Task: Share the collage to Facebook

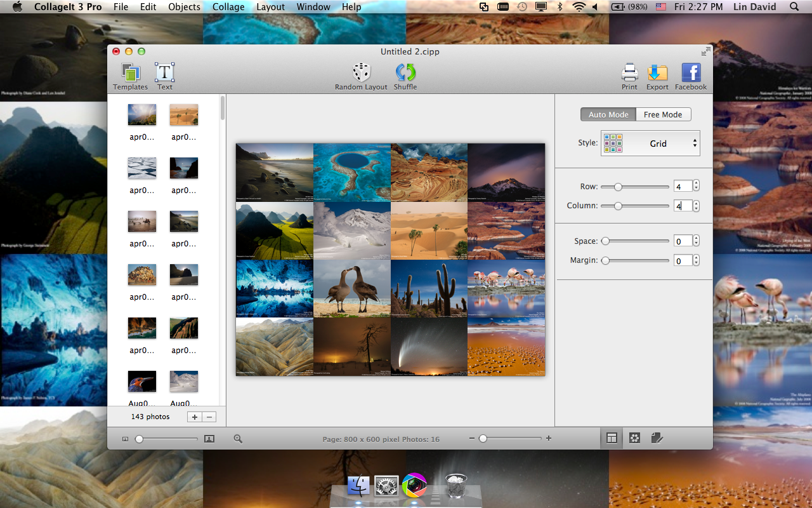Action: [691, 77]
